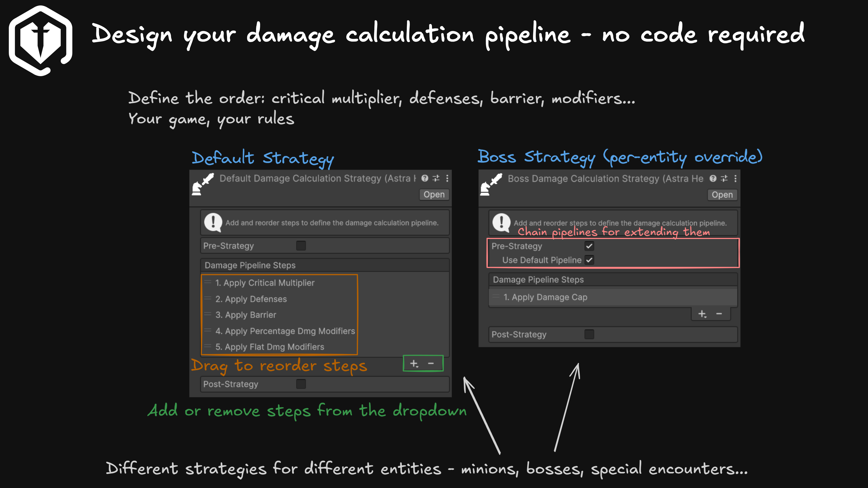Click the Default Damage Pipeline Steps header
868x488 pixels.
tap(325, 265)
